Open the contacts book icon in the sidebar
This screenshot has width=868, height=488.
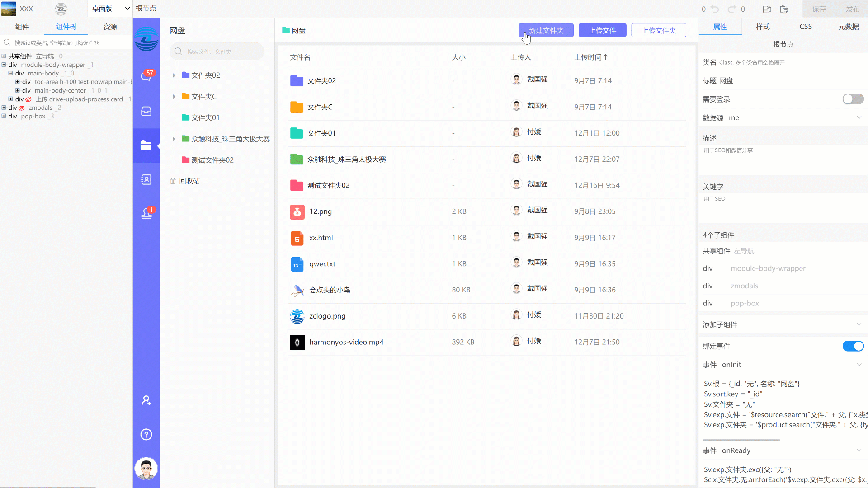[x=146, y=180]
